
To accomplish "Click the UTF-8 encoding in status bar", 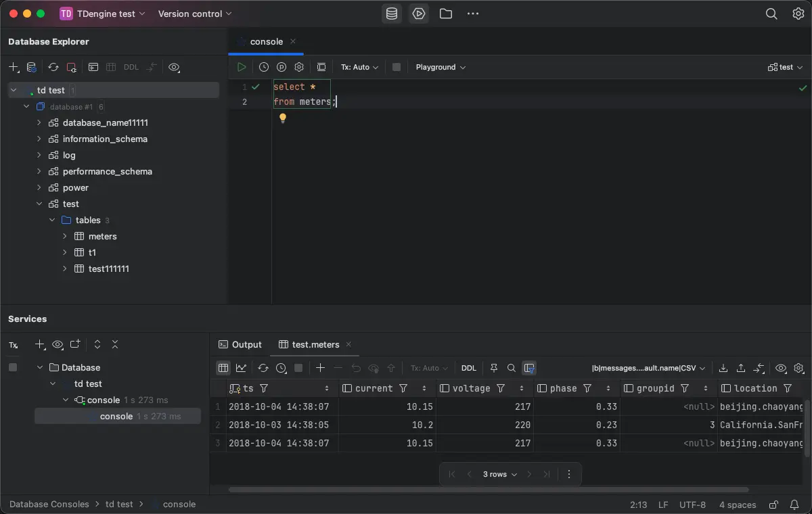I will coord(693,505).
